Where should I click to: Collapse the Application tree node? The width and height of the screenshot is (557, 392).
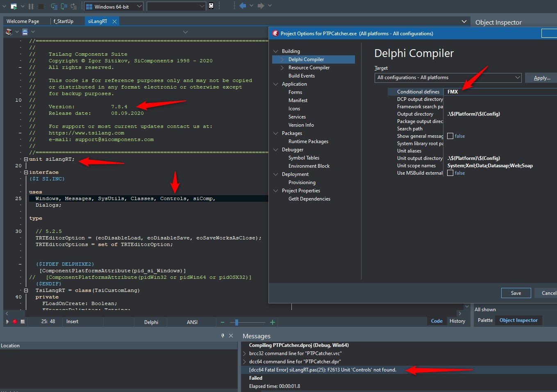[275, 84]
